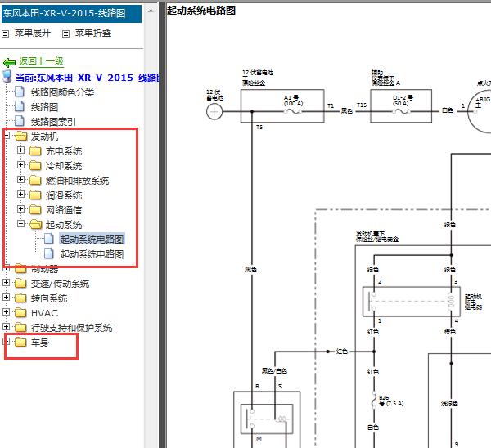Select the 当前:东风本田-XR-V-2015 root entry
The image size is (491, 448).
coord(88,78)
